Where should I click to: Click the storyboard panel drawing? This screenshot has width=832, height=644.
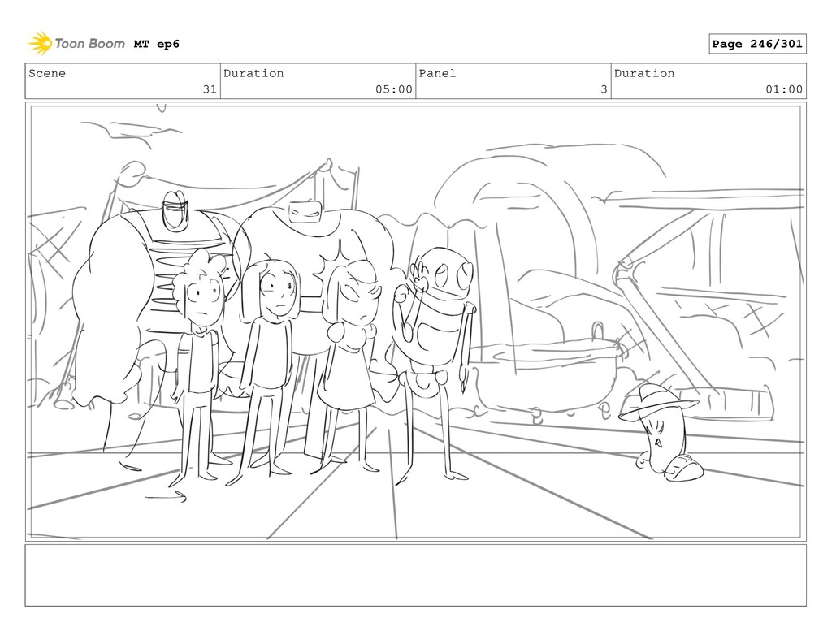tap(415, 322)
